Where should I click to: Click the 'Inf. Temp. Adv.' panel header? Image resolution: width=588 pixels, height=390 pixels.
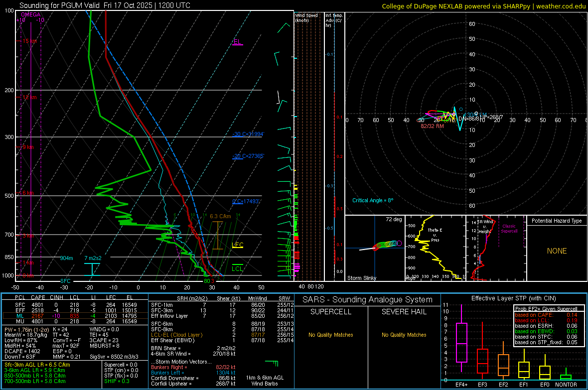[x=334, y=20]
